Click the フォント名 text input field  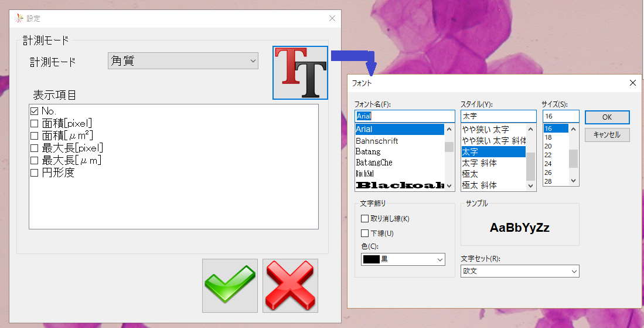404,116
